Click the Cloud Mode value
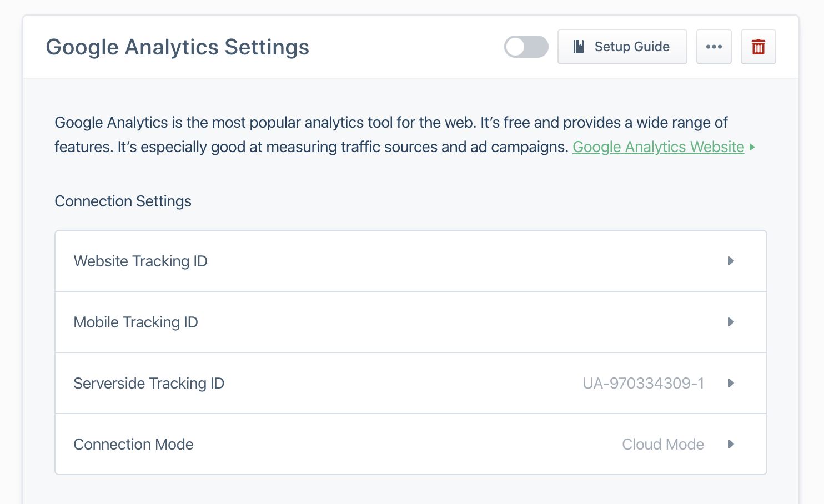The image size is (824, 504). click(x=663, y=445)
